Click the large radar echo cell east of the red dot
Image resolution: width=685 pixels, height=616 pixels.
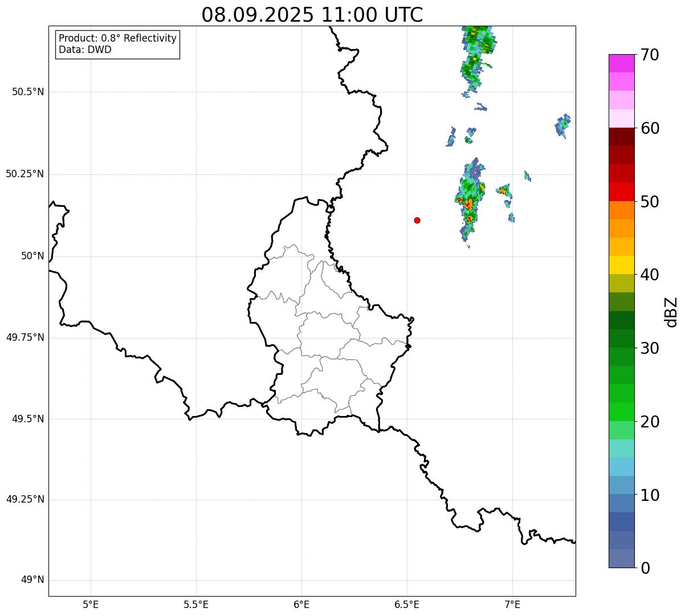coord(470,201)
